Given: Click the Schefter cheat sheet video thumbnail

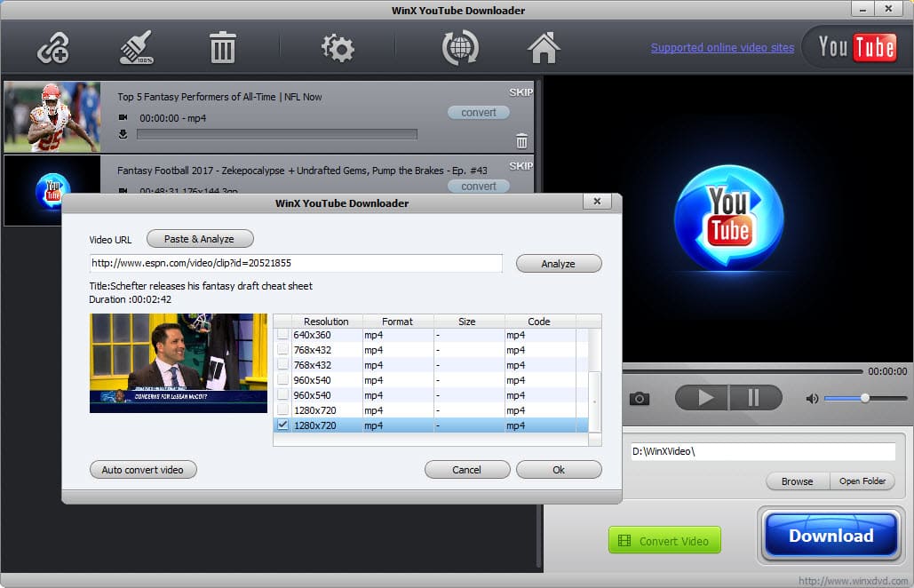Looking at the screenshot, I should [x=179, y=363].
